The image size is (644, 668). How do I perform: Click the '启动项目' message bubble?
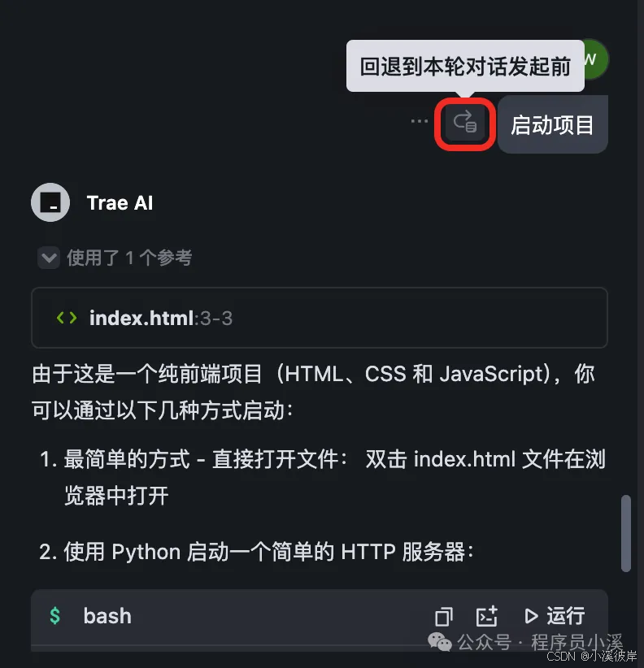click(552, 125)
